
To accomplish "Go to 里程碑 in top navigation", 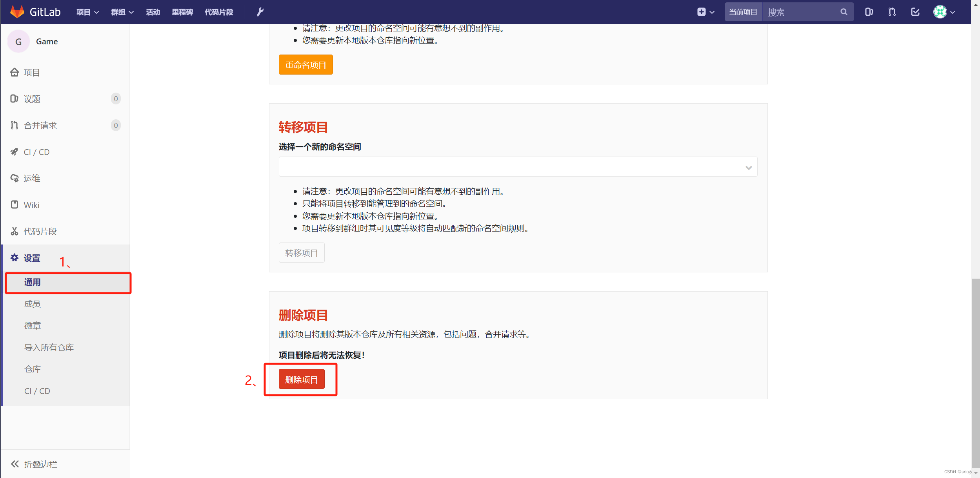I will point(182,12).
